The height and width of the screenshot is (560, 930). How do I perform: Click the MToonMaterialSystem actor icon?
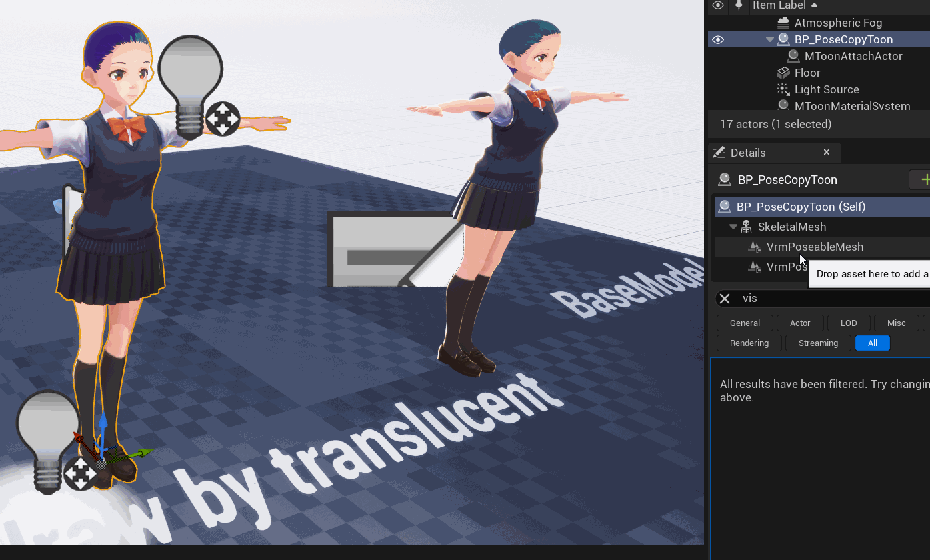click(x=783, y=105)
